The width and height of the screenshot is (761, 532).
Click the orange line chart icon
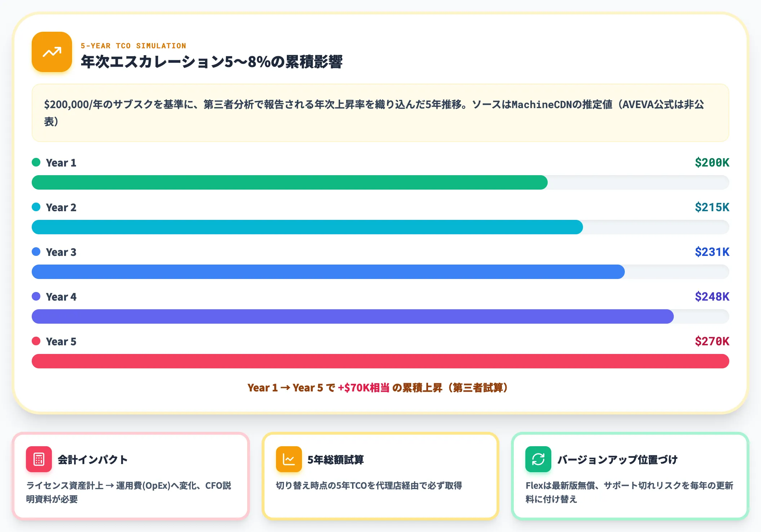pos(289,459)
